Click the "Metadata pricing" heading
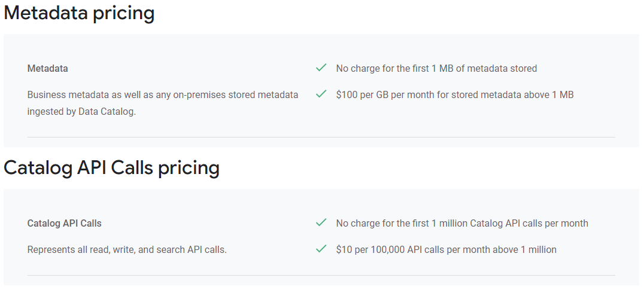 pos(79,13)
